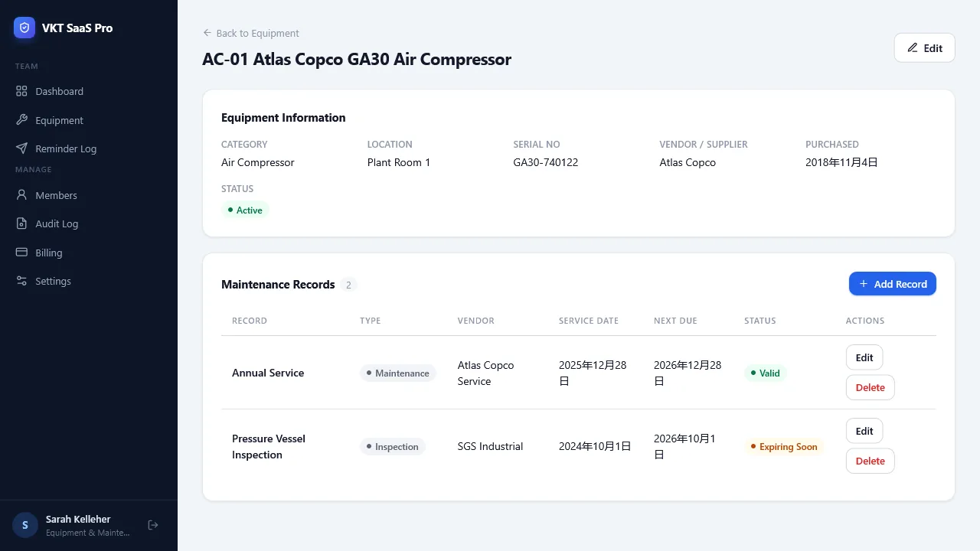Click the Sarah Kelleher avatar circle

tap(25, 525)
